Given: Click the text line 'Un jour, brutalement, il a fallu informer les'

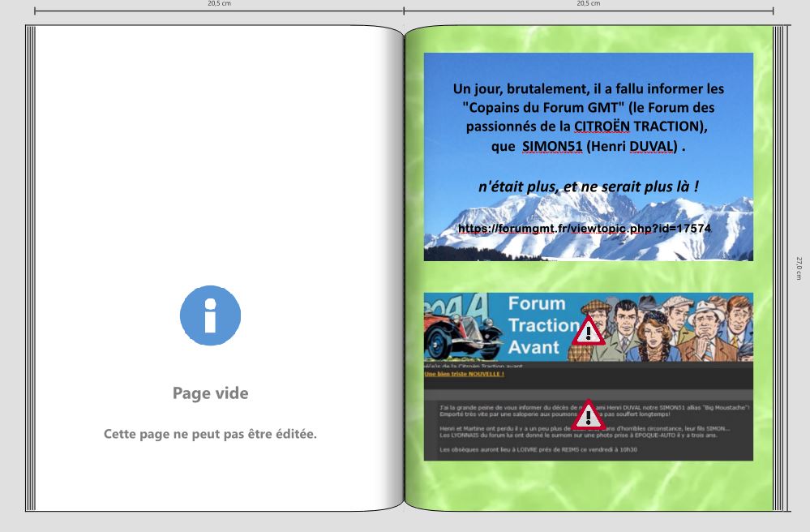Looking at the screenshot, I should click(x=589, y=89).
